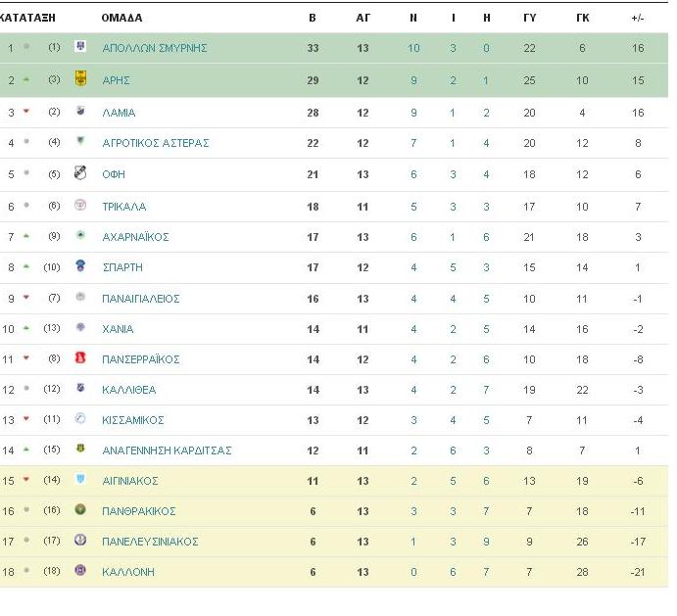This screenshot has width=677, height=616.
Task: Click the ΠΑΝΣΕΡΡΑΪΚΟΣ red crest icon
Action: (80, 357)
